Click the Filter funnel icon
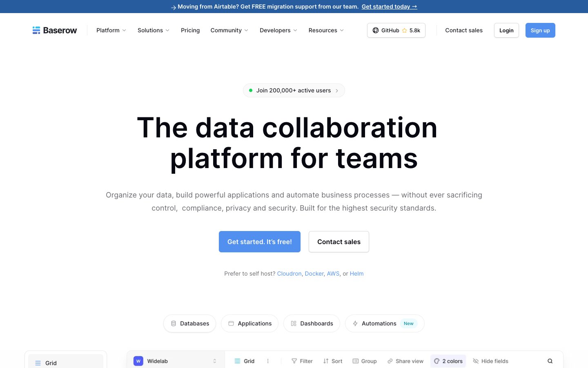The height and width of the screenshot is (368, 588). [294, 361]
